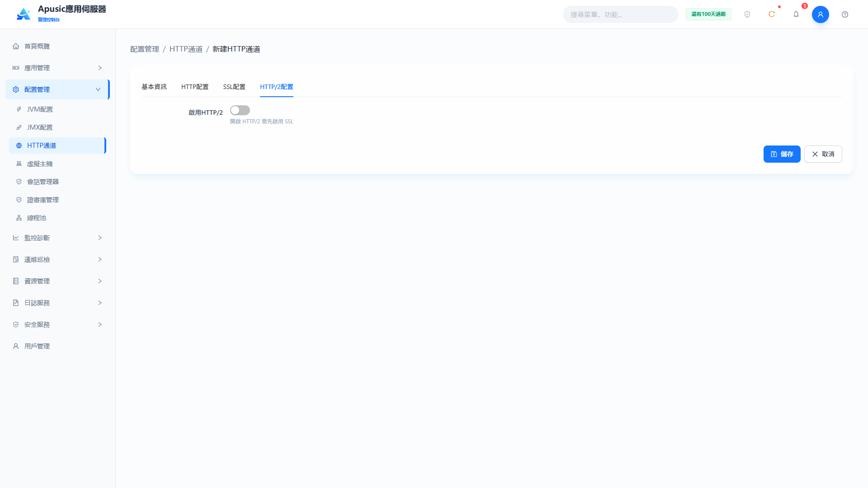Image resolution: width=868 pixels, height=488 pixels.
Task: Click the 應用管理 sidebar icon
Action: pos(16,68)
